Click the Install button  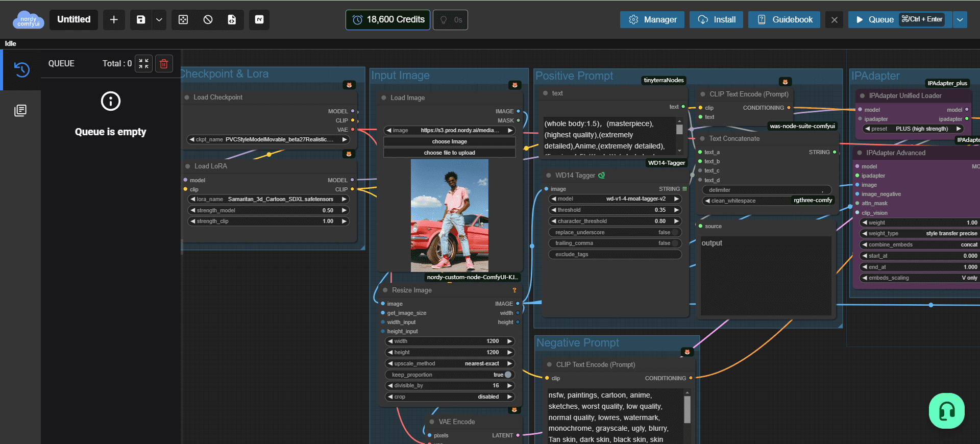coord(717,19)
